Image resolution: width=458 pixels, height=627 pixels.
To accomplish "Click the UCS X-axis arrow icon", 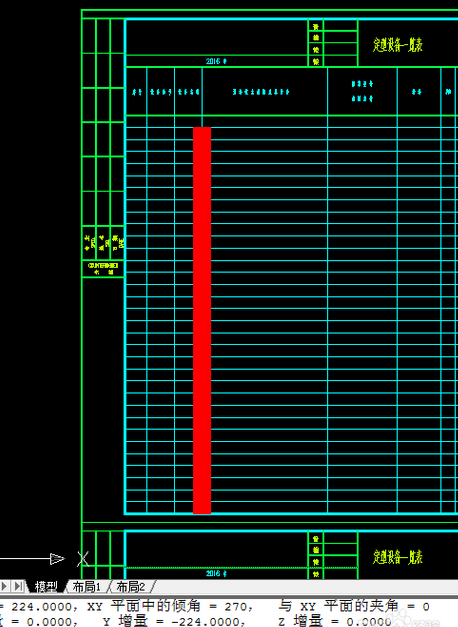I will pyautogui.click(x=32, y=559).
